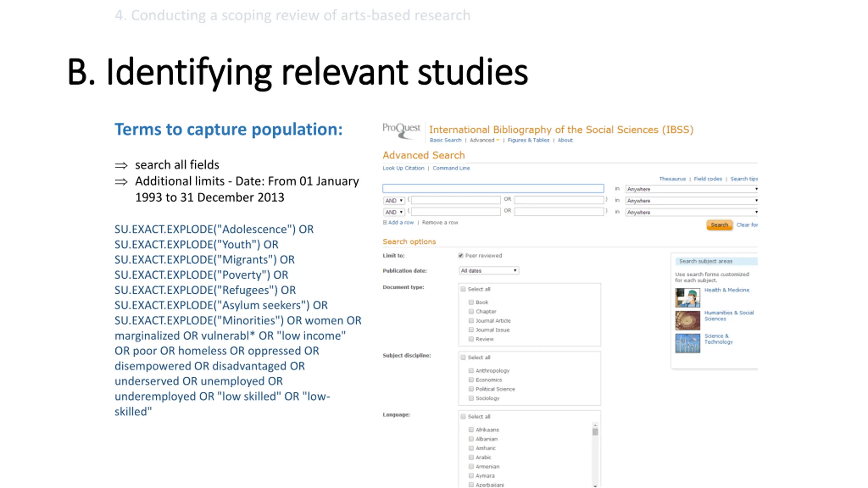Go to the Basic Search tab
The height and width of the screenshot is (488, 868).
[445, 140]
